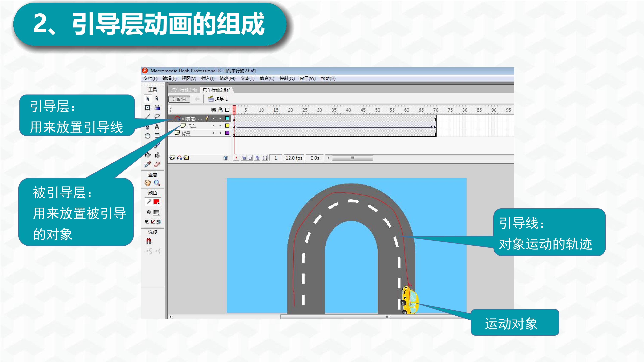The height and width of the screenshot is (362, 644).
Task: Open the 修改(M) menu
Action: pos(228,78)
